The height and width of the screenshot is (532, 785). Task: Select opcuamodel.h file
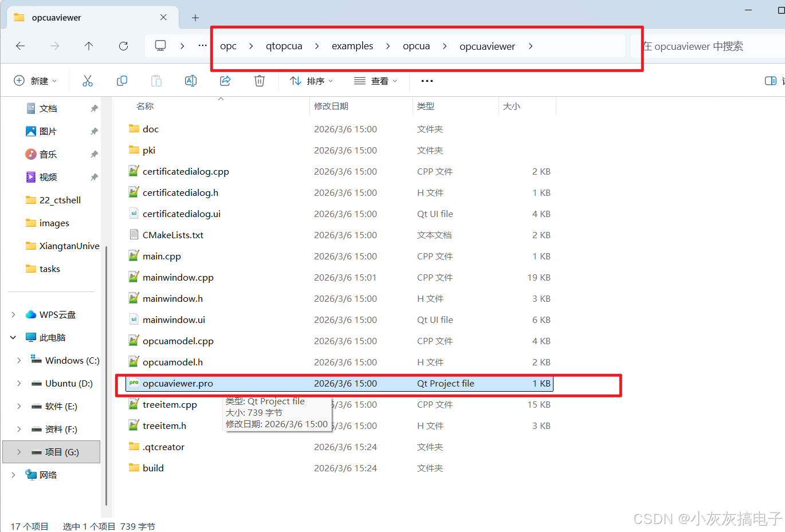tap(339, 362)
